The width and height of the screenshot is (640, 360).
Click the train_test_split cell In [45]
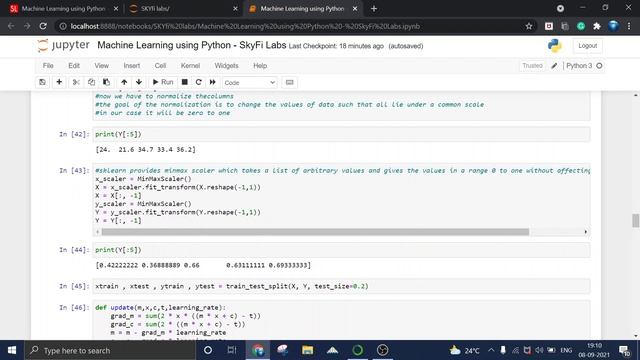[x=341, y=286]
